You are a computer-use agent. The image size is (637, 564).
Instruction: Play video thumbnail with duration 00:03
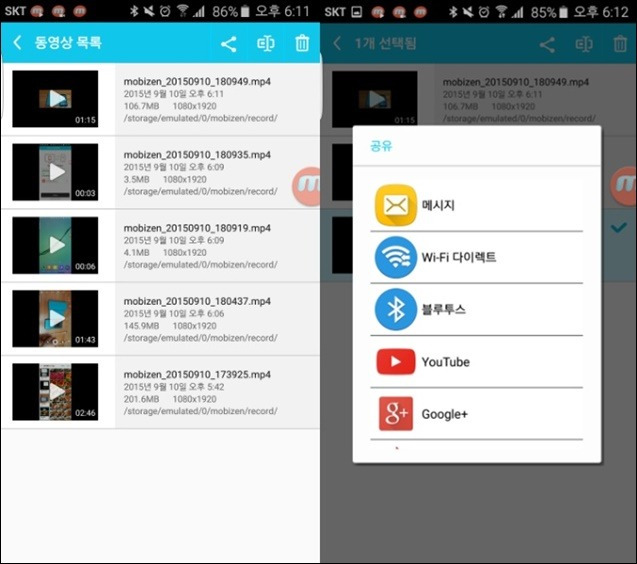[x=55, y=172]
